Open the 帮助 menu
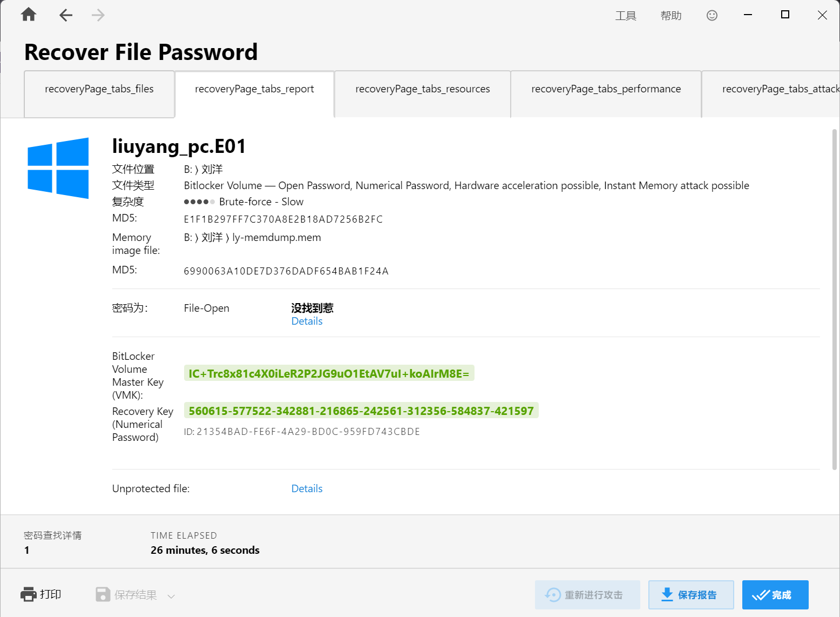This screenshot has width=840, height=617. [671, 16]
